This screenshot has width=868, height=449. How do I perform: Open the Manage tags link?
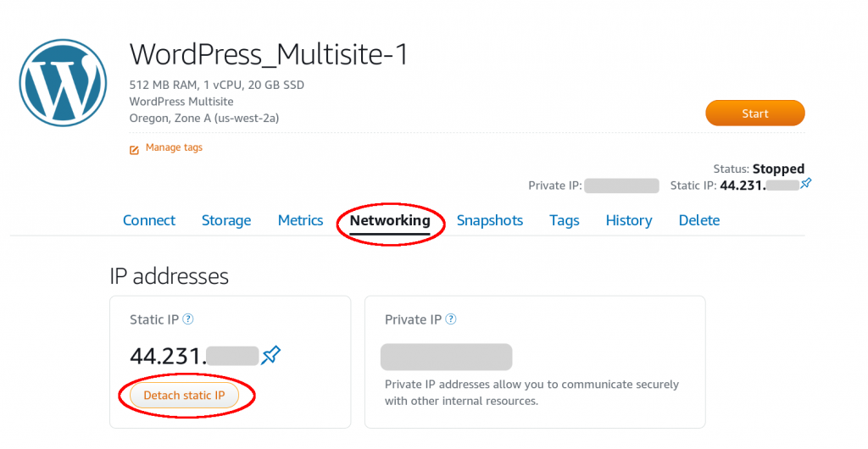click(174, 147)
